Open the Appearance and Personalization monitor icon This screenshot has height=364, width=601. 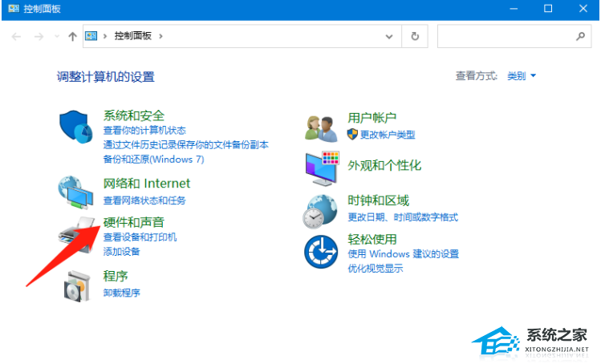tap(323, 168)
